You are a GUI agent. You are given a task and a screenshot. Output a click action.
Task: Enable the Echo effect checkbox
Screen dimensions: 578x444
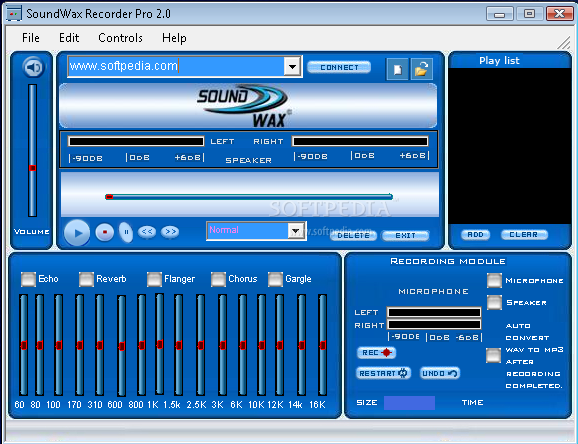(x=28, y=279)
